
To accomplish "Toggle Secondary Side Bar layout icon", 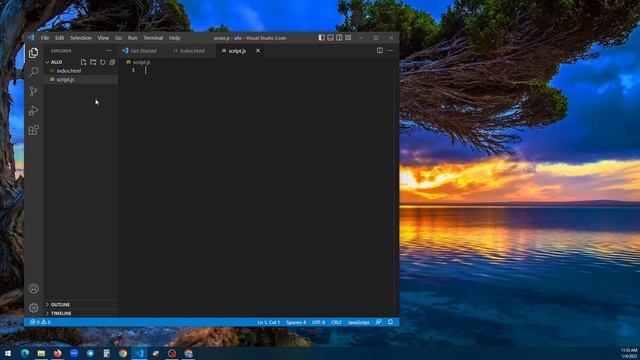I will [339, 38].
